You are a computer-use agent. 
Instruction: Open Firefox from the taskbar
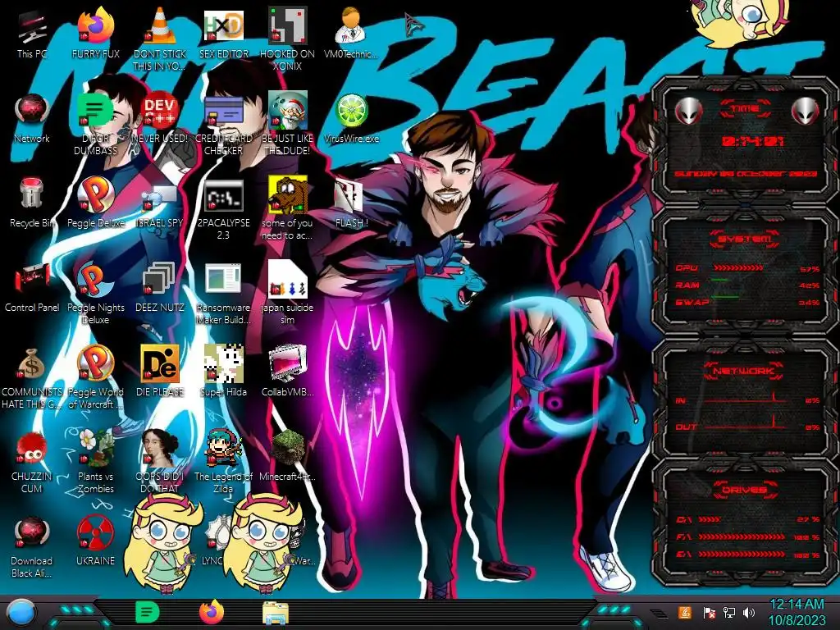click(212, 612)
